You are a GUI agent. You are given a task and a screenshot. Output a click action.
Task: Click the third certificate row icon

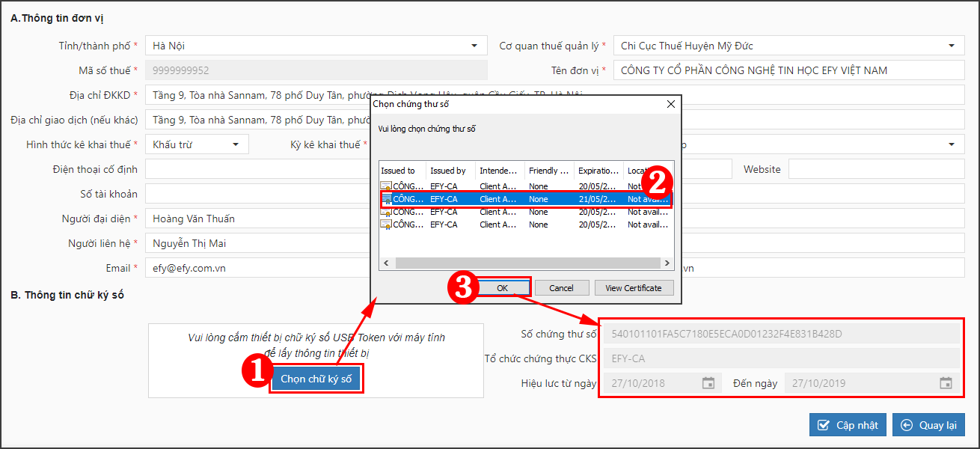pyautogui.click(x=386, y=212)
